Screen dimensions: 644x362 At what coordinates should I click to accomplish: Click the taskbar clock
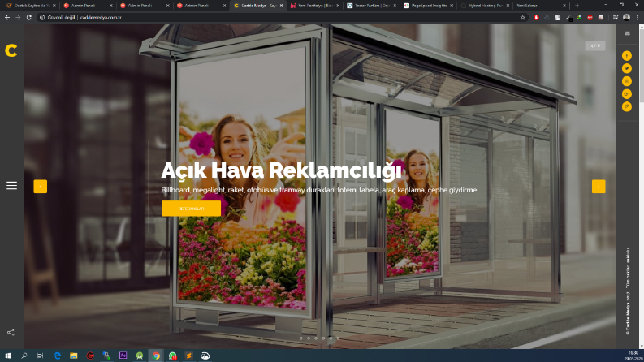633,356
